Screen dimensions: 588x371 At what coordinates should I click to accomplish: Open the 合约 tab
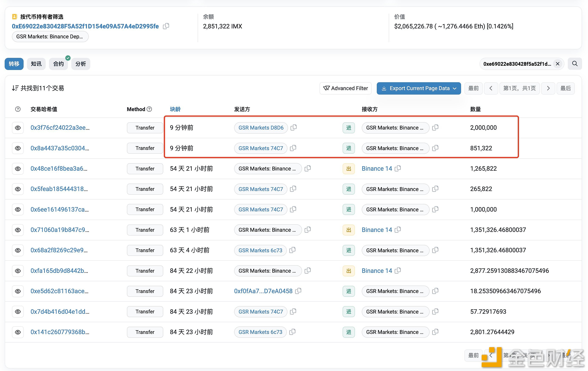pos(58,64)
